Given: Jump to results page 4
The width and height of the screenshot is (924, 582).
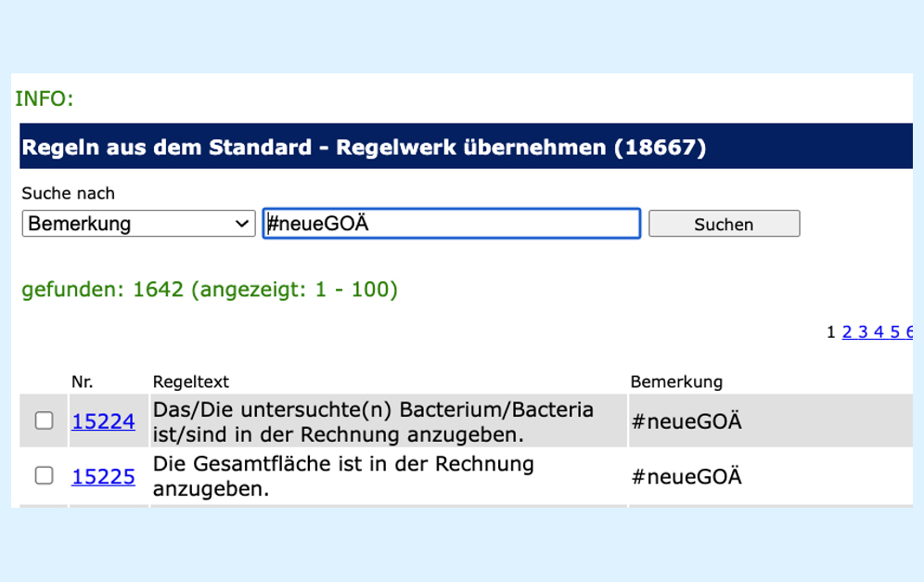Looking at the screenshot, I should [x=879, y=332].
